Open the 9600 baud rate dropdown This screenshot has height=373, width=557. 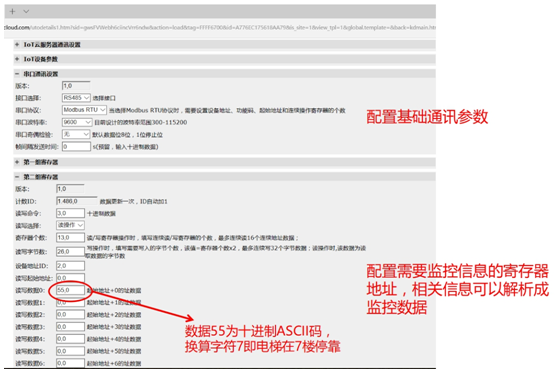point(77,122)
